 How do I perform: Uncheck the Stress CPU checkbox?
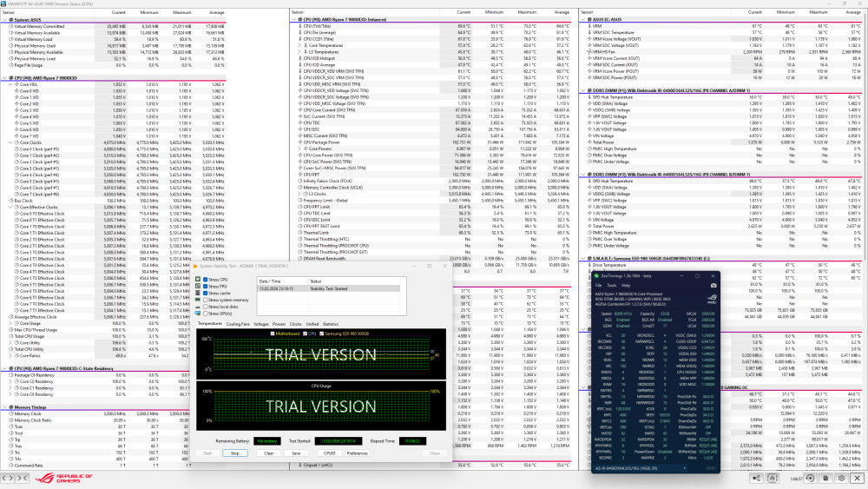pyautogui.click(x=205, y=280)
